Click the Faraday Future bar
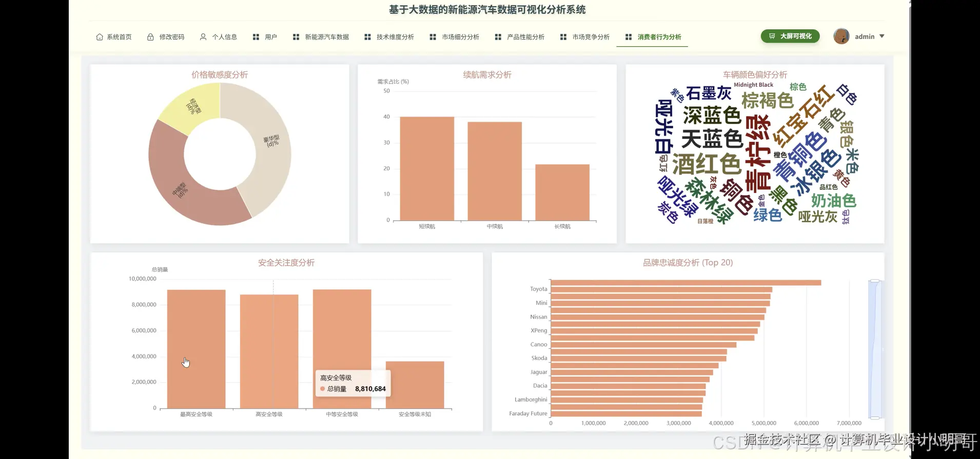The image size is (980, 459). pos(626,414)
